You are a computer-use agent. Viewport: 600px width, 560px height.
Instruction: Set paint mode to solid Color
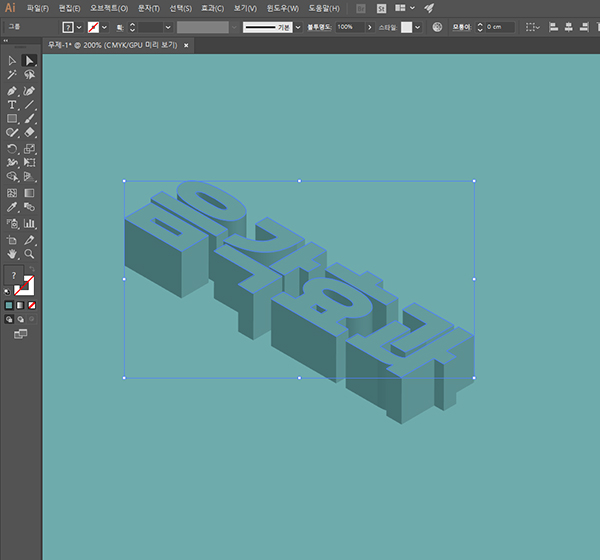point(9,305)
